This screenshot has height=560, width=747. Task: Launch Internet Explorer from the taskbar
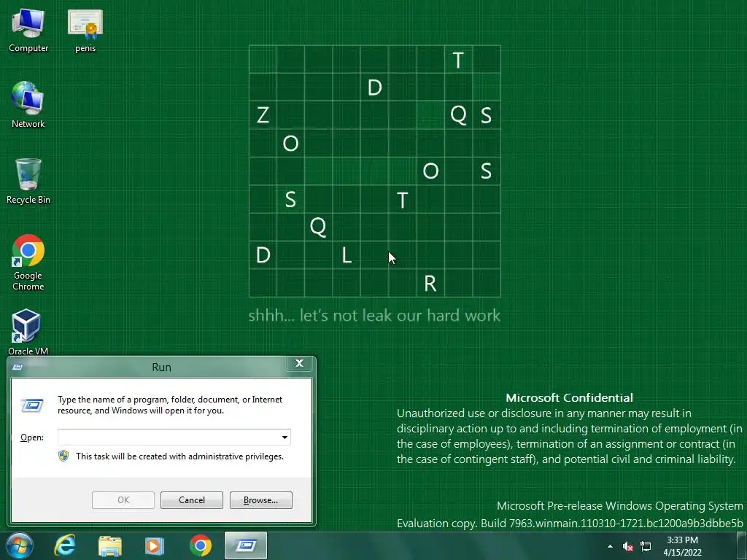click(65, 545)
